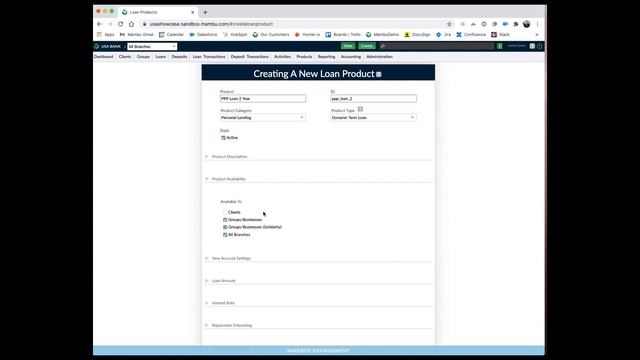Click info icon beside Creating A New Loan Product

click(379, 74)
